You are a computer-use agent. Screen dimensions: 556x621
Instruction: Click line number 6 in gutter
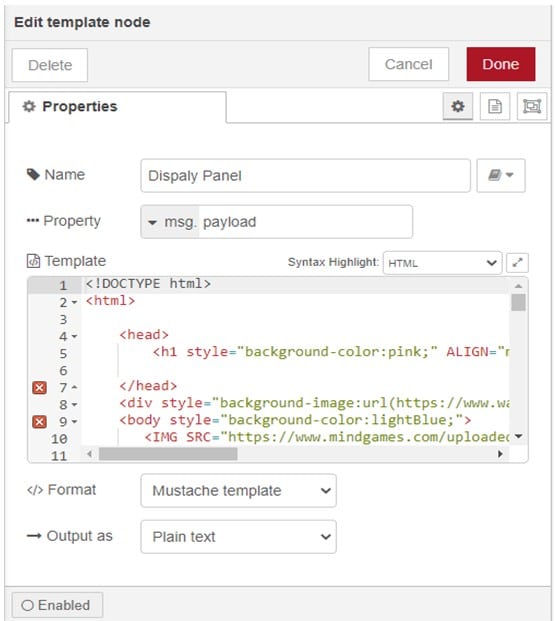coord(63,371)
